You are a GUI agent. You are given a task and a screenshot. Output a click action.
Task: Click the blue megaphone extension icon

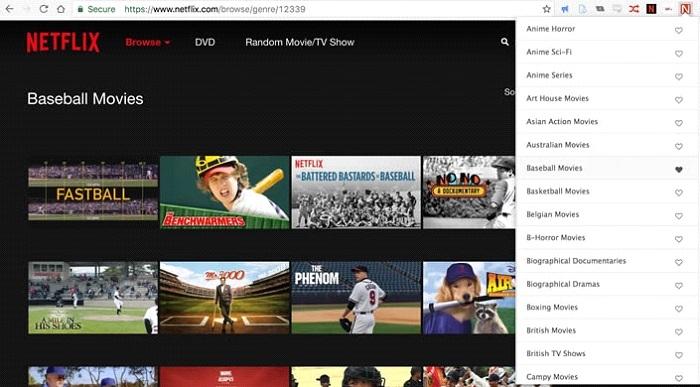pyautogui.click(x=565, y=8)
